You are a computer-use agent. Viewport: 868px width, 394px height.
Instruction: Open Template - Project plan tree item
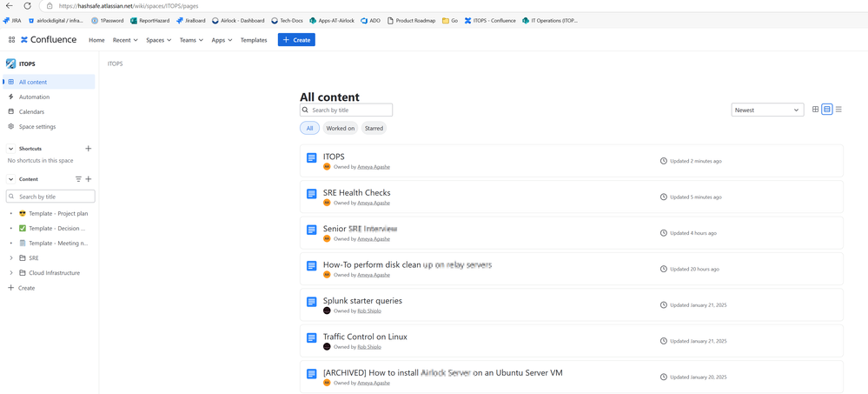(x=58, y=213)
